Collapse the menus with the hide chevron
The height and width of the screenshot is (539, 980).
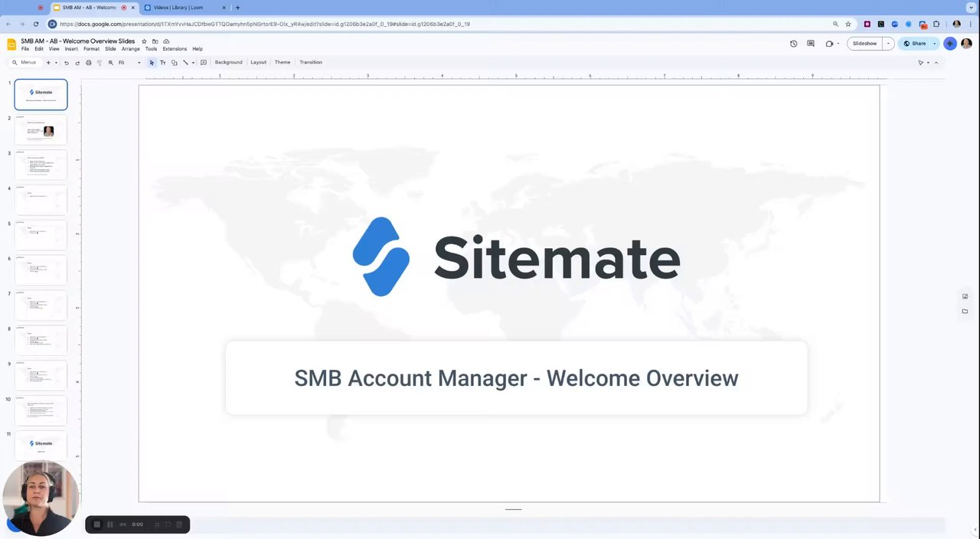(936, 62)
